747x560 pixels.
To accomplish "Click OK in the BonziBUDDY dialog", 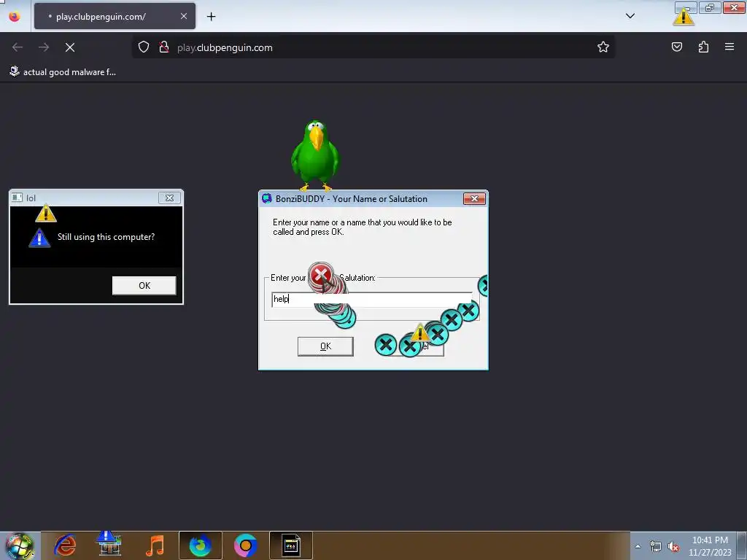I will [x=325, y=346].
